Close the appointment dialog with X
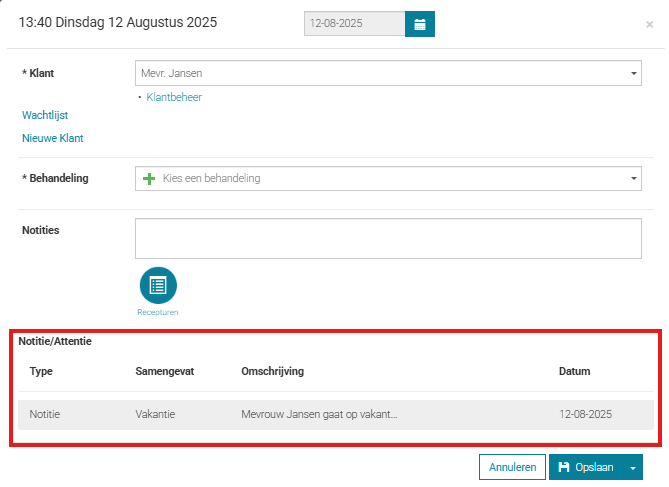The height and width of the screenshot is (487, 669). [x=649, y=24]
